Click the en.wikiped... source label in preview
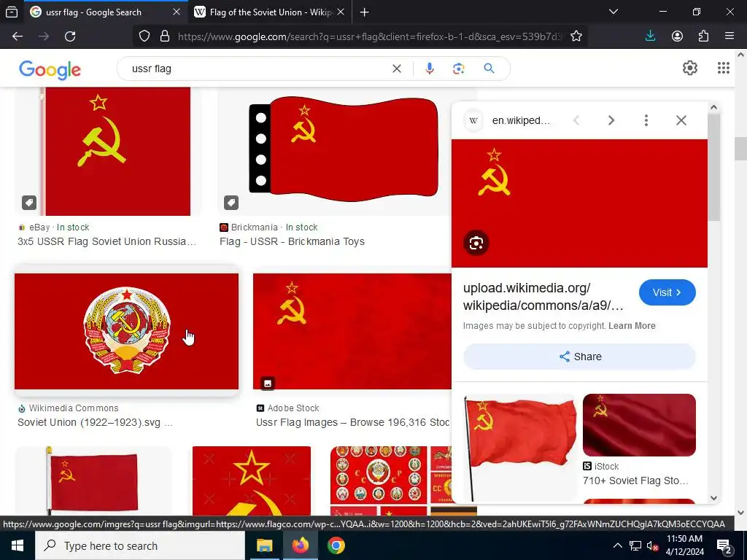The width and height of the screenshot is (747, 560). coord(521,120)
